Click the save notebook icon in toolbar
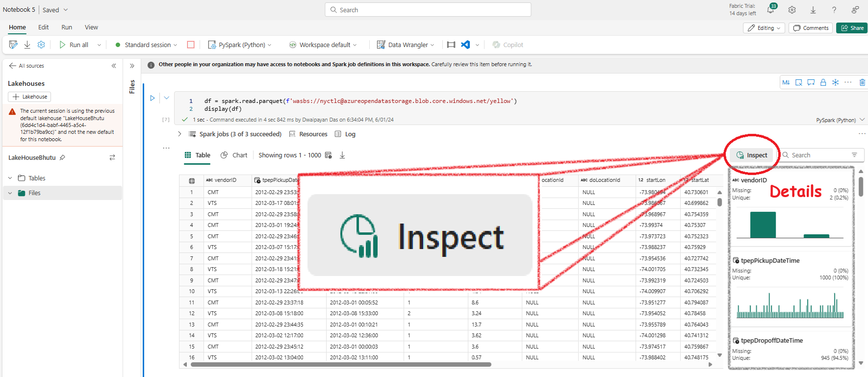 (x=13, y=45)
